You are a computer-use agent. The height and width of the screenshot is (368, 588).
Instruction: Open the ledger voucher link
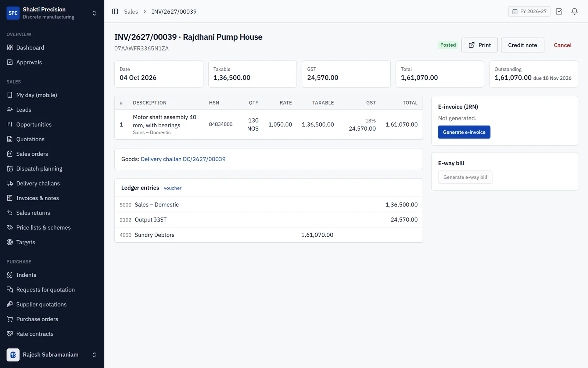pyautogui.click(x=172, y=188)
